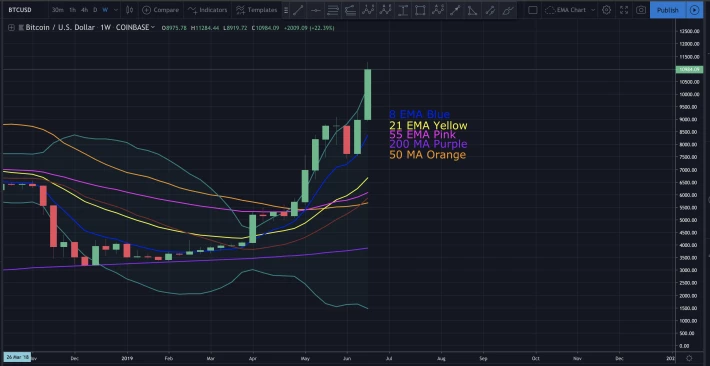Image resolution: width=710 pixels, height=366 pixels.
Task: Click the 12500.00 price axis label
Action: tap(690, 31)
